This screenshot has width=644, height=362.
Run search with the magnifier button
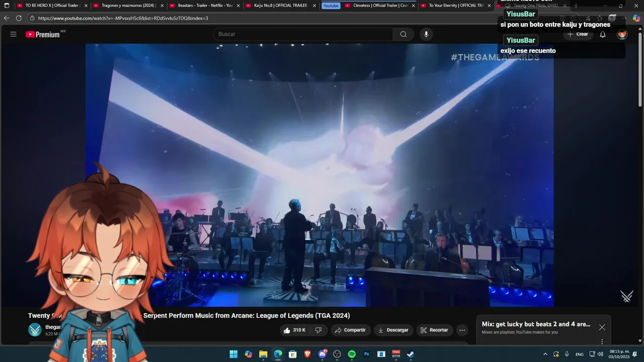coord(404,34)
